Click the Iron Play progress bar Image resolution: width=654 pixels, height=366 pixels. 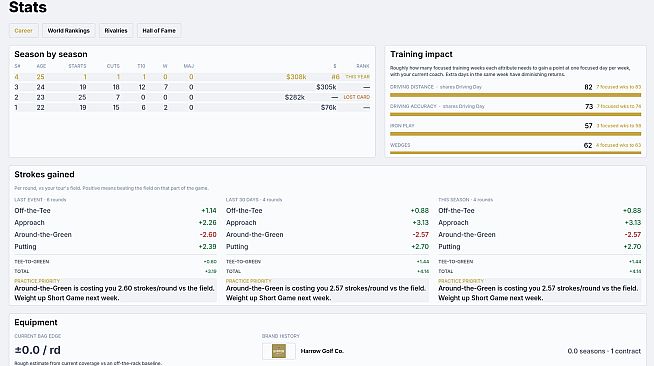515,134
